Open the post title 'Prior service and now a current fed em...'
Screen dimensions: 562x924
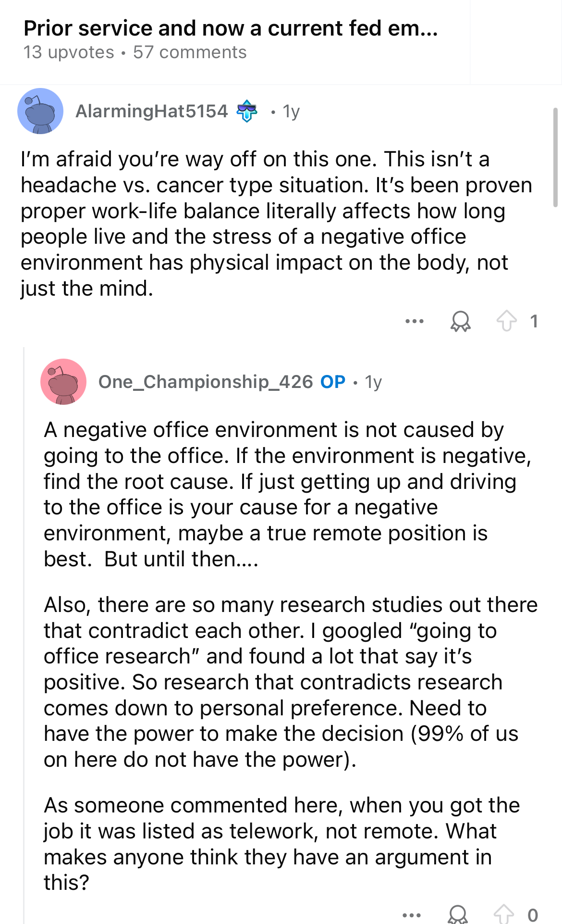coord(231,28)
